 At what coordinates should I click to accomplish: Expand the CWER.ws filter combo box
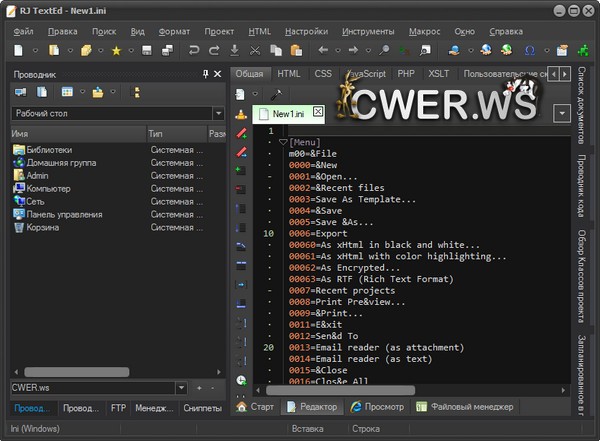(x=181, y=387)
